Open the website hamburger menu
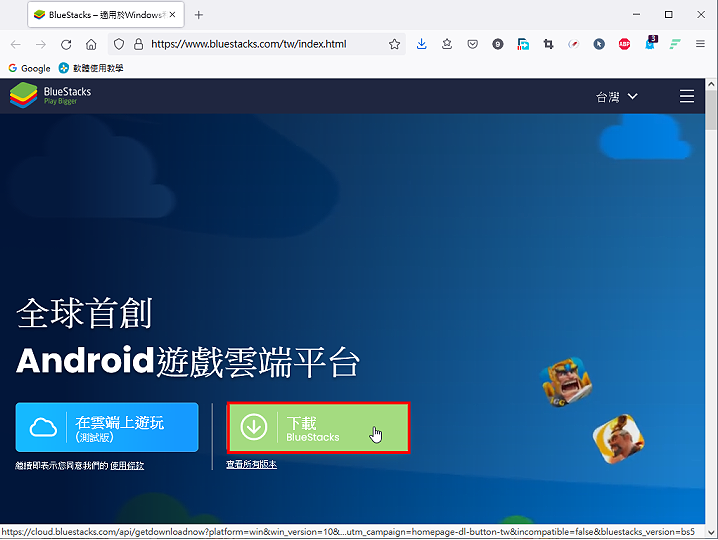Viewport: 718px width, 540px height. pyautogui.click(x=686, y=96)
